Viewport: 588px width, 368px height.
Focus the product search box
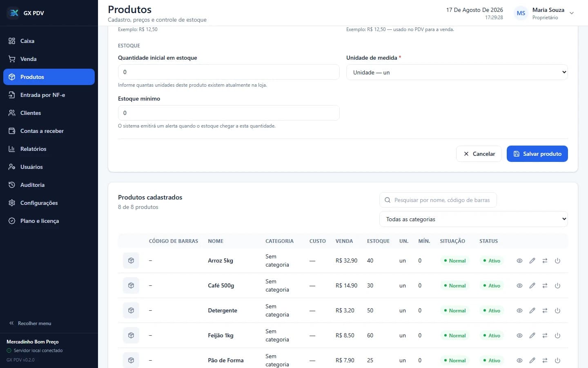[438, 200]
